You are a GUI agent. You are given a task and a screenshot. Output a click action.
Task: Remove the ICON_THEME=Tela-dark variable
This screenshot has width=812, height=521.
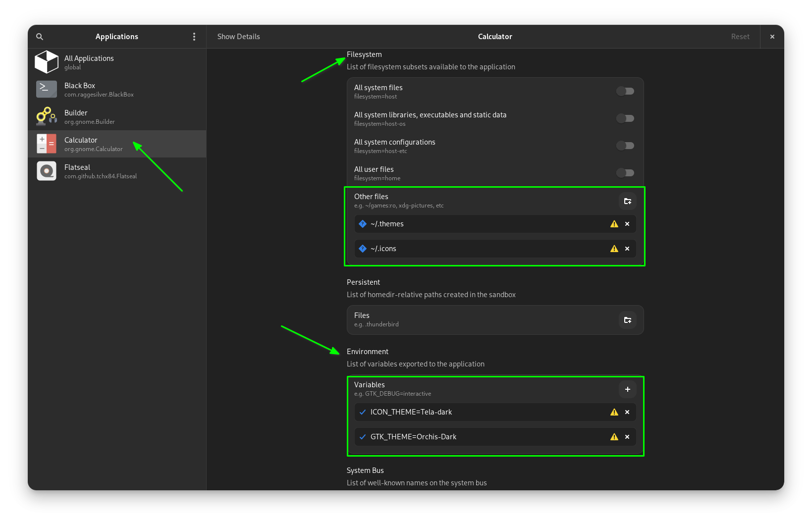pos(627,412)
